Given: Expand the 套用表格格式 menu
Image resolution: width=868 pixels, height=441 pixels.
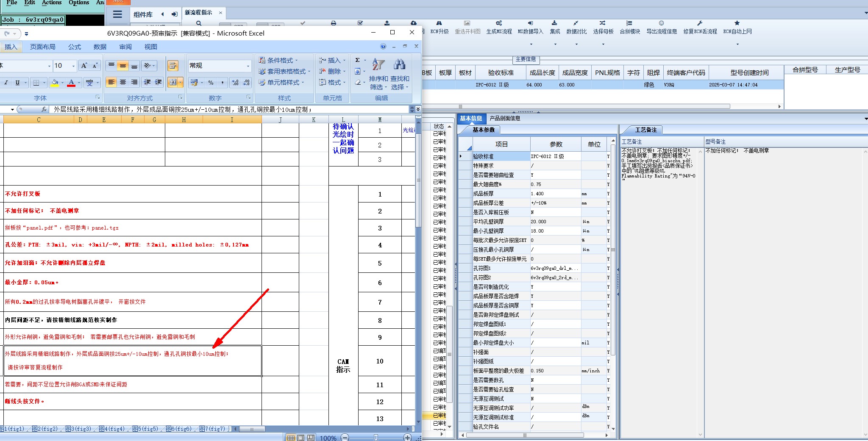Looking at the screenshot, I should pyautogui.click(x=284, y=71).
